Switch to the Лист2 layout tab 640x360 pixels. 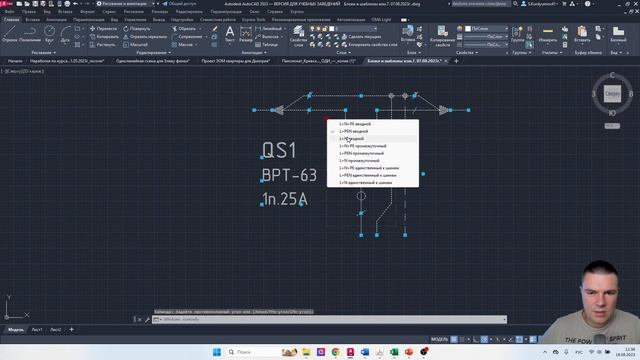[x=56, y=329]
